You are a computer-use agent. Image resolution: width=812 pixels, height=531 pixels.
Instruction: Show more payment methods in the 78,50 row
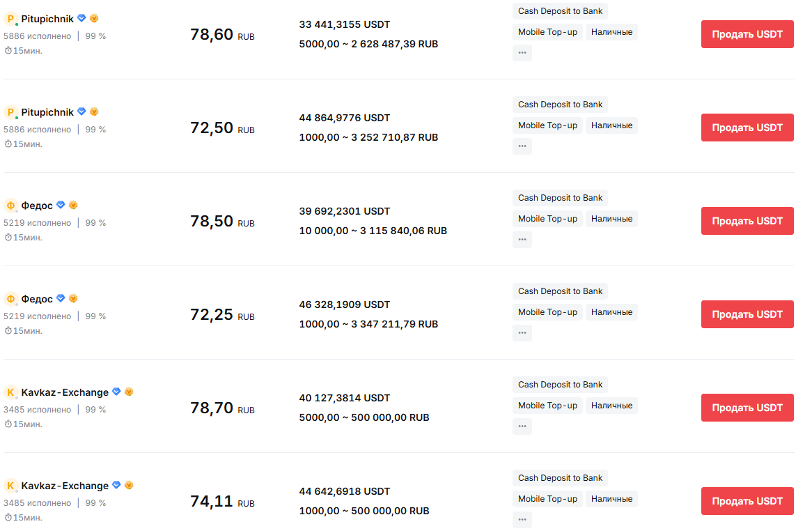tap(522, 240)
